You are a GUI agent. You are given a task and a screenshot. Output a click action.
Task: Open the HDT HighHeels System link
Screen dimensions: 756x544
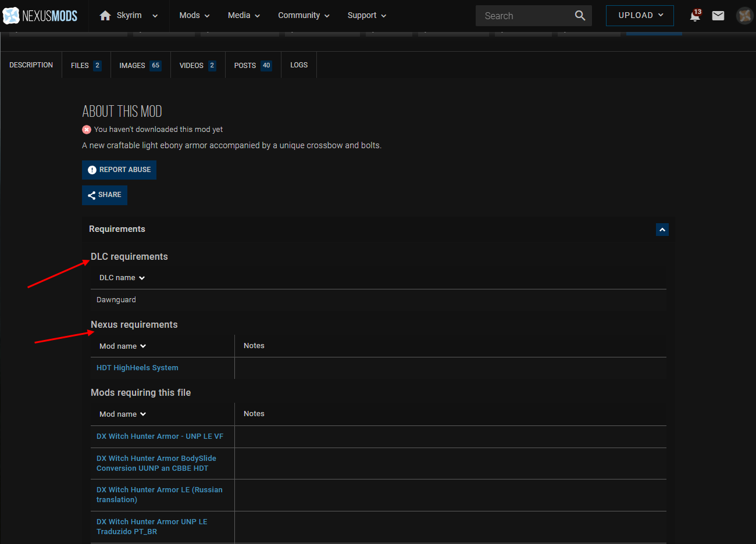click(137, 368)
